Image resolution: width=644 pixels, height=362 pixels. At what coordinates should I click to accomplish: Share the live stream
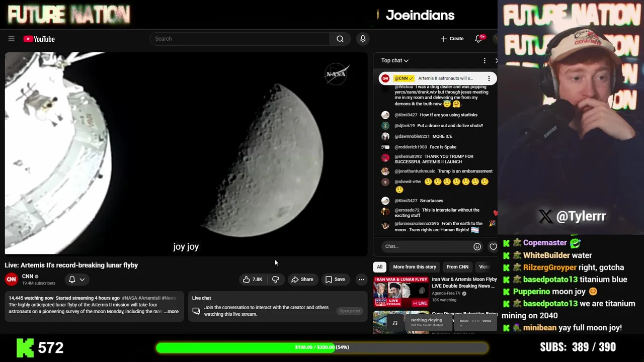point(302,279)
